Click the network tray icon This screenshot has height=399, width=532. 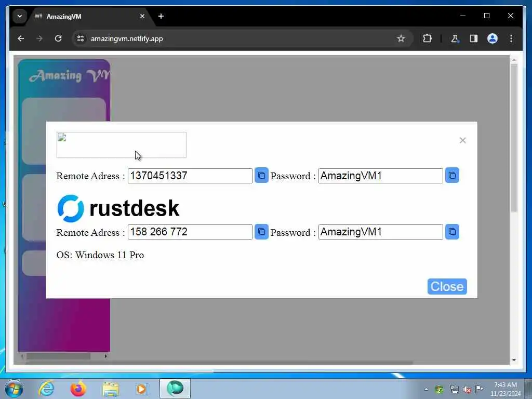pyautogui.click(x=454, y=390)
